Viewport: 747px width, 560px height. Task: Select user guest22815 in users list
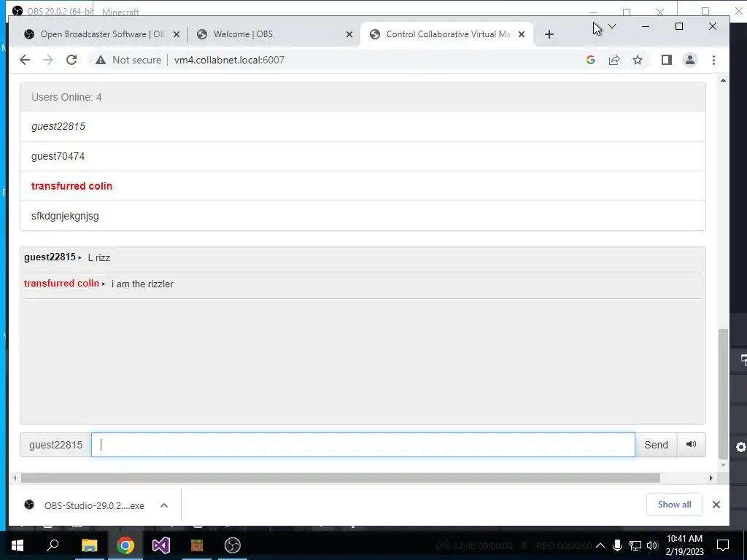363,126
